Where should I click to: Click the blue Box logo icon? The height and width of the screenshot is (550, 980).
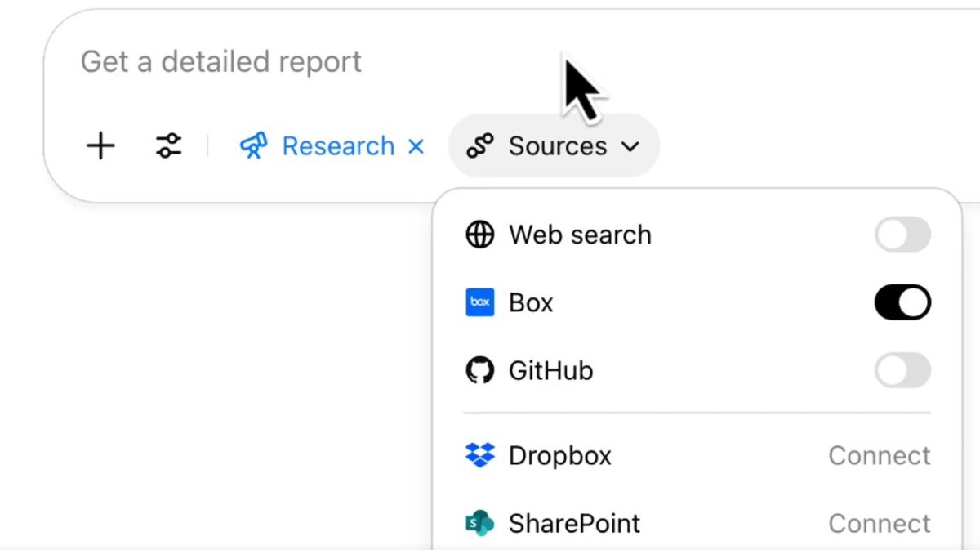[x=480, y=303]
